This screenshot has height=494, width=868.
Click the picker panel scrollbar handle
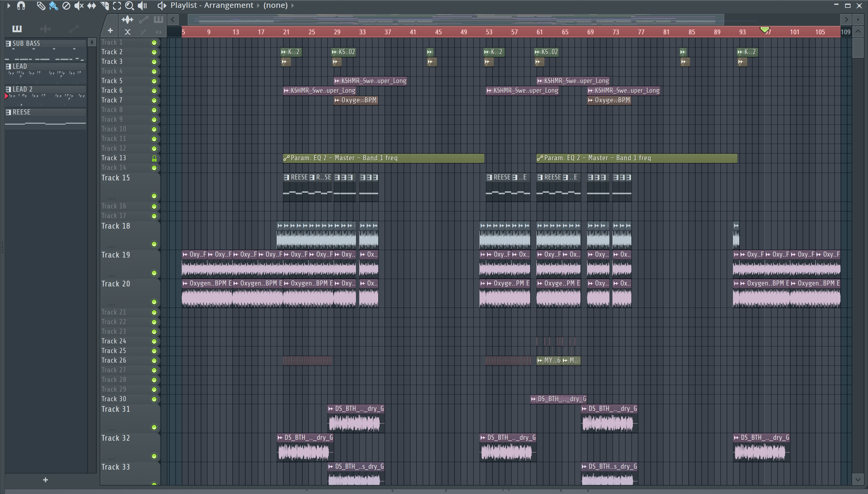tap(92, 42)
